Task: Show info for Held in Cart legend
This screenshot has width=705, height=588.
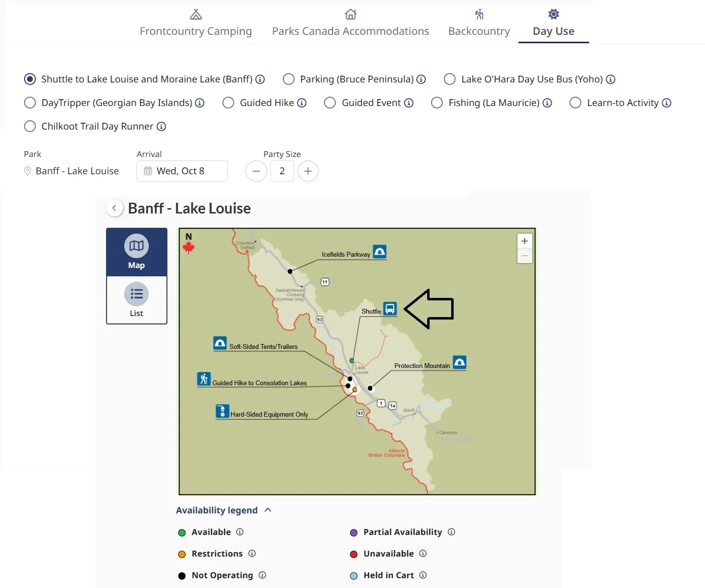Action: coord(423,575)
